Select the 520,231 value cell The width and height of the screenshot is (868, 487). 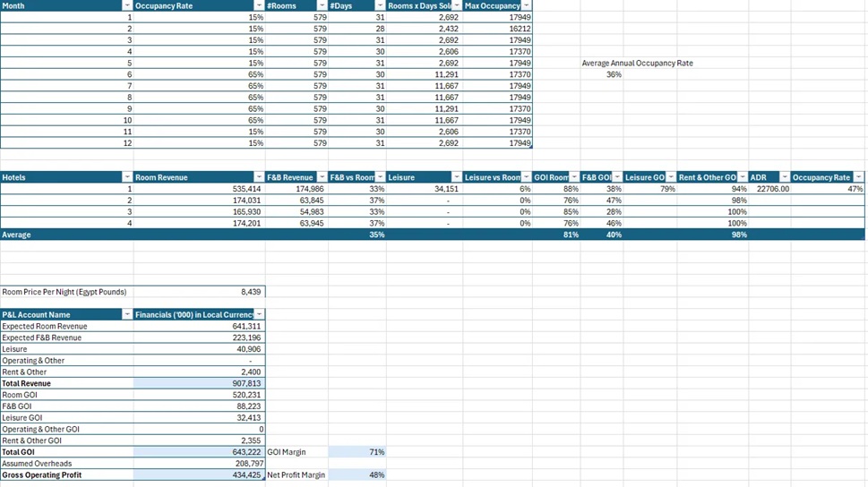[x=199, y=395]
